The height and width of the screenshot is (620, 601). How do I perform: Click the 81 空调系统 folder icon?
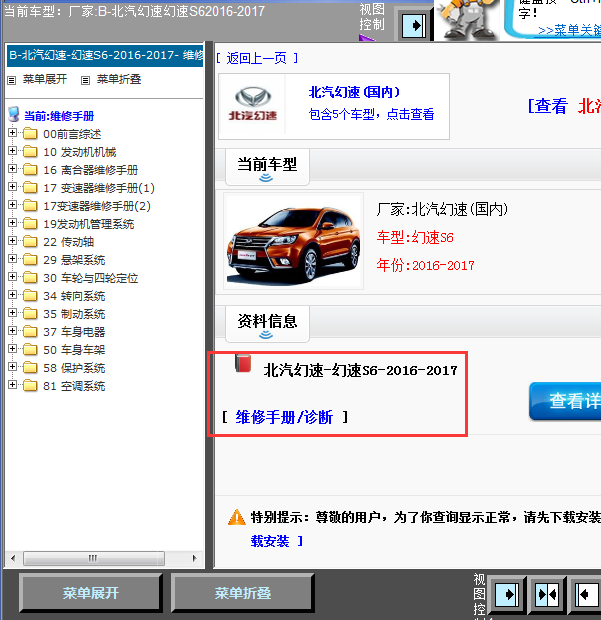(30, 386)
